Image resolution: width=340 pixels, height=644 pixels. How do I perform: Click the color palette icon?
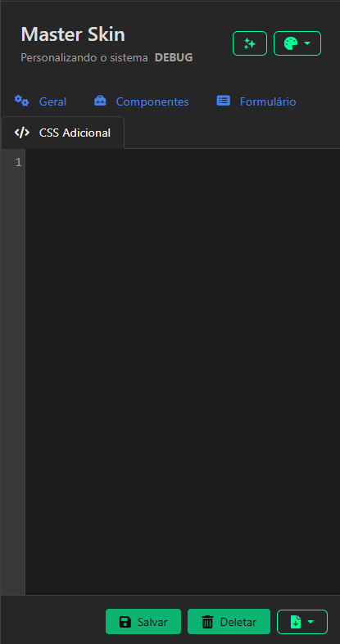pyautogui.click(x=291, y=43)
